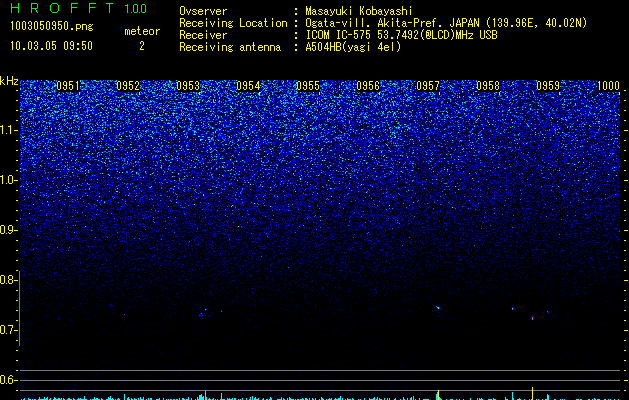Click the 0955 time marker

coord(308,86)
